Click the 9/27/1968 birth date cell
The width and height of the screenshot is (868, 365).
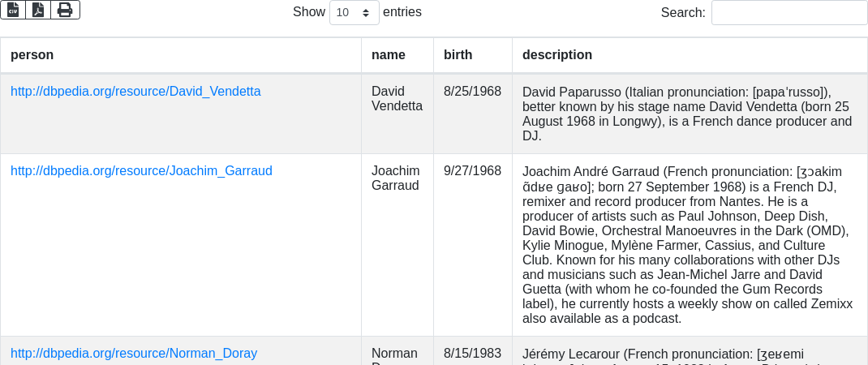(x=472, y=171)
